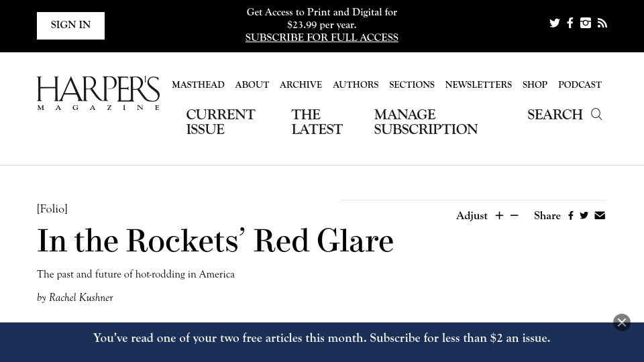Click the subtitle about hot-rodding in America
The image size is (644, 362).
point(136,274)
